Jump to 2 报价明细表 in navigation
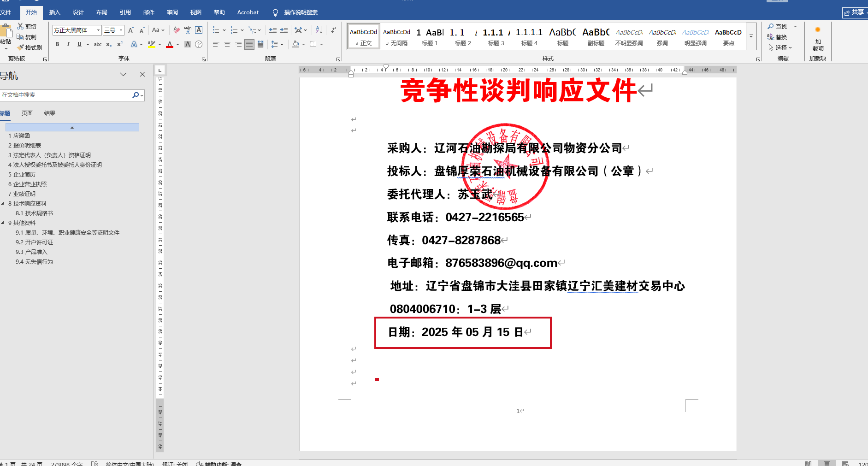Viewport: 868px width, 466px height. click(x=25, y=146)
